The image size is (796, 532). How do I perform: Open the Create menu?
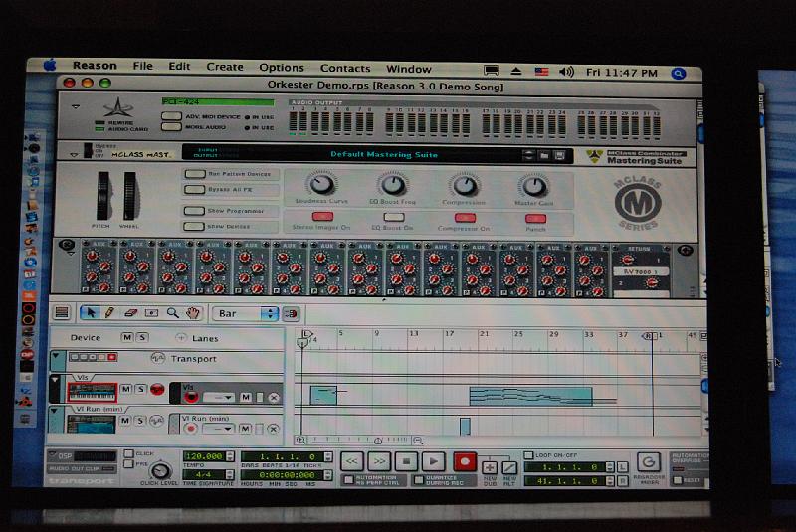(x=224, y=68)
